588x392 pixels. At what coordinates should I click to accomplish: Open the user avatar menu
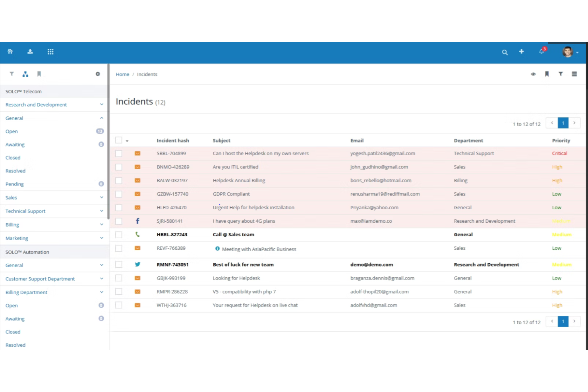click(568, 52)
